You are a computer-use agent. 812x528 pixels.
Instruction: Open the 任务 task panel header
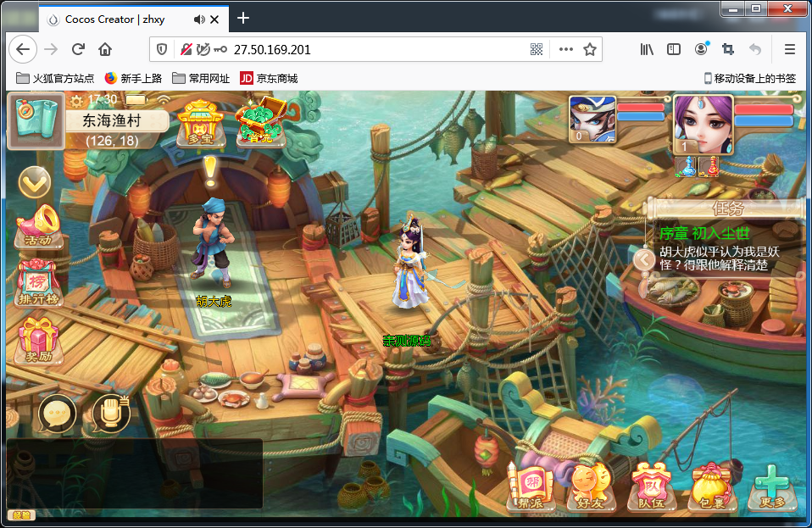727,208
